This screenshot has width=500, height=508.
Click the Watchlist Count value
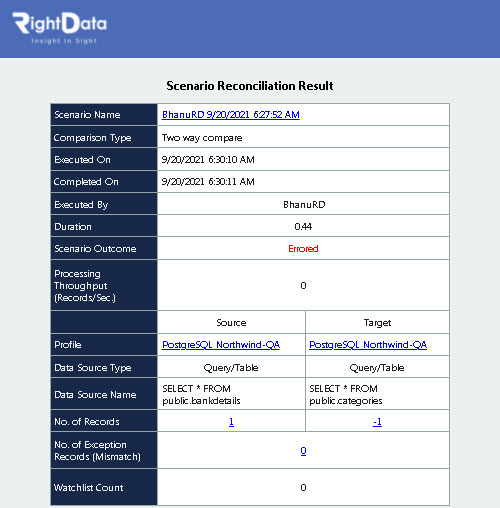303,488
